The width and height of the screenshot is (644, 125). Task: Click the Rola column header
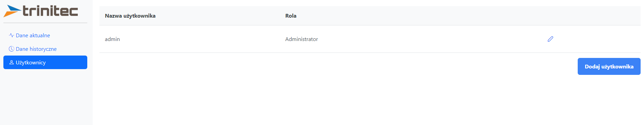(291, 16)
